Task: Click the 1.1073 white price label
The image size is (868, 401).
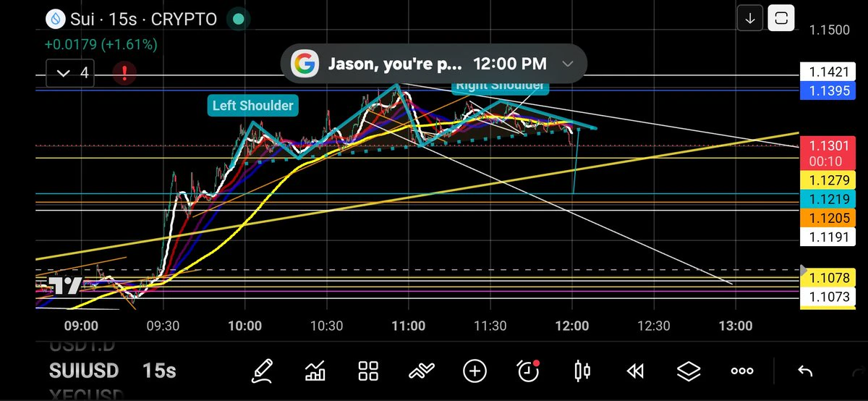Action: [x=829, y=297]
